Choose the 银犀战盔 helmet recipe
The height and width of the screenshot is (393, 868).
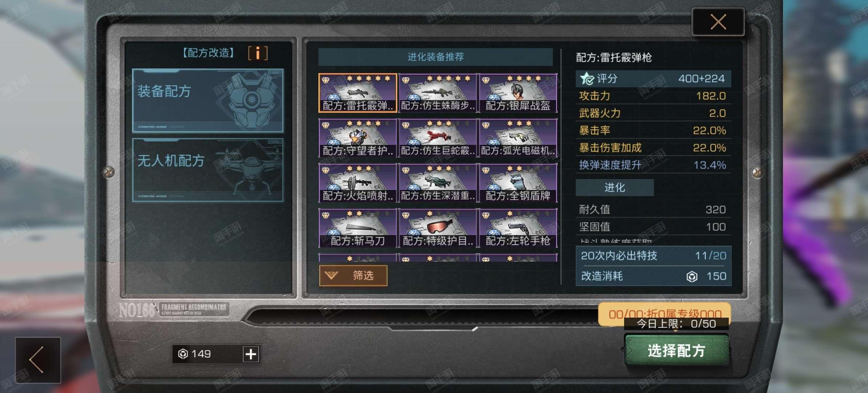518,93
